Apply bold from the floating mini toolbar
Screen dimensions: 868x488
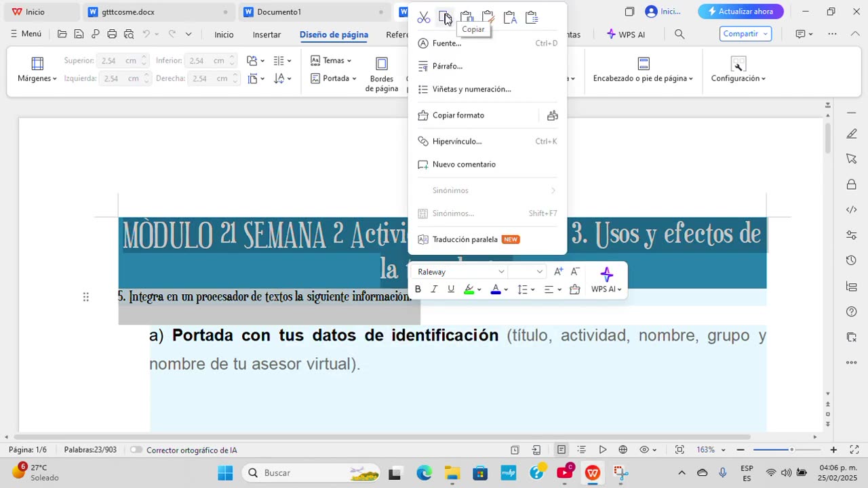click(x=418, y=289)
